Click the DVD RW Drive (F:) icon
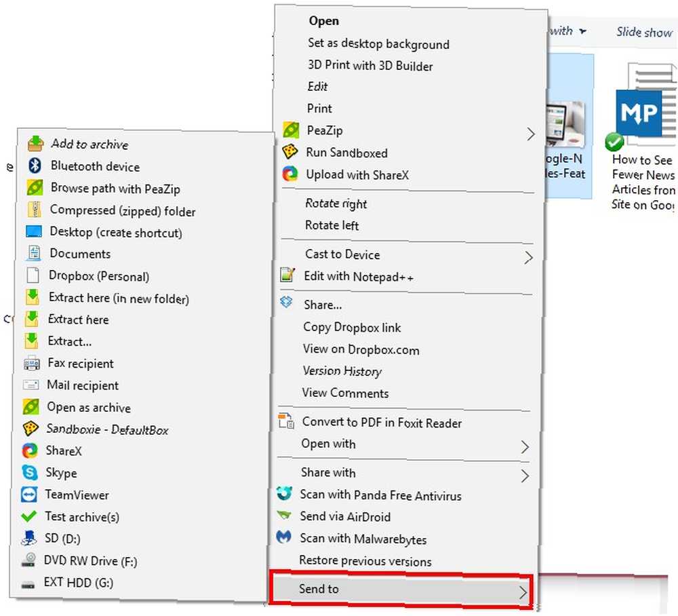Screen dimensions: 678x616 [x=28, y=560]
